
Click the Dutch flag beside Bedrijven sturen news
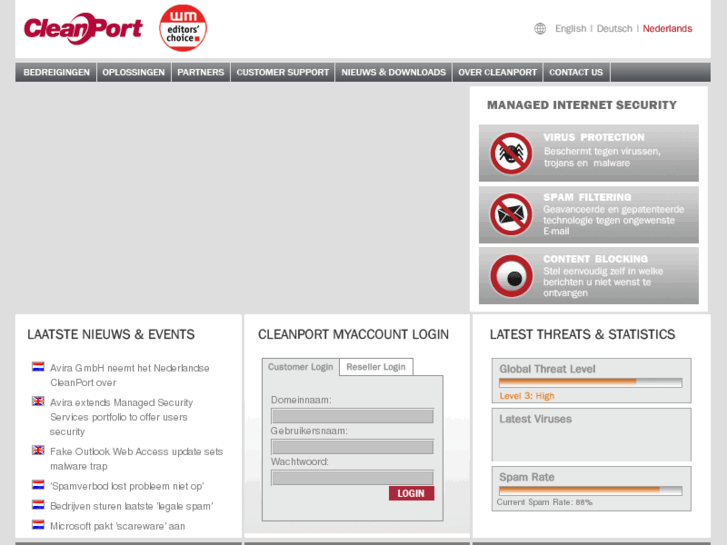pyautogui.click(x=38, y=505)
